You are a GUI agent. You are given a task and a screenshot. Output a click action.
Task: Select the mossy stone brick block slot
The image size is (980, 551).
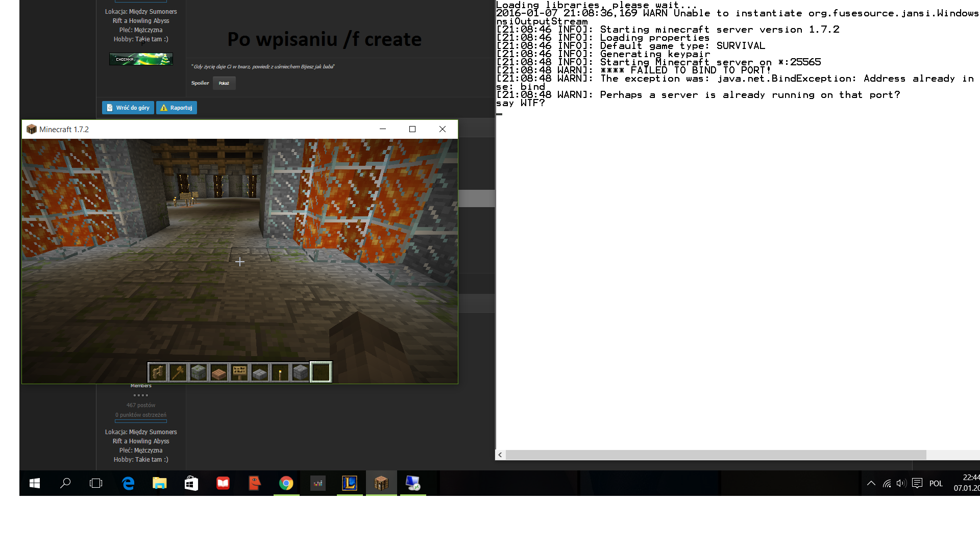coord(199,372)
